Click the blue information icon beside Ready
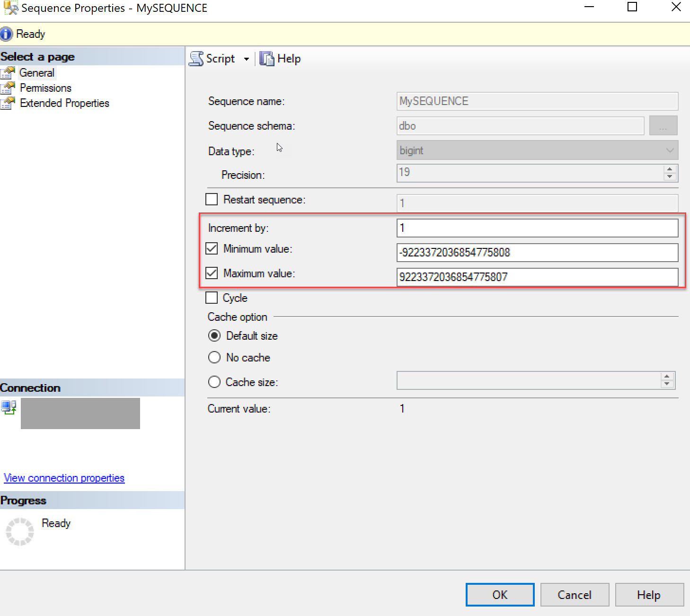This screenshot has height=616, width=690. 7,34
